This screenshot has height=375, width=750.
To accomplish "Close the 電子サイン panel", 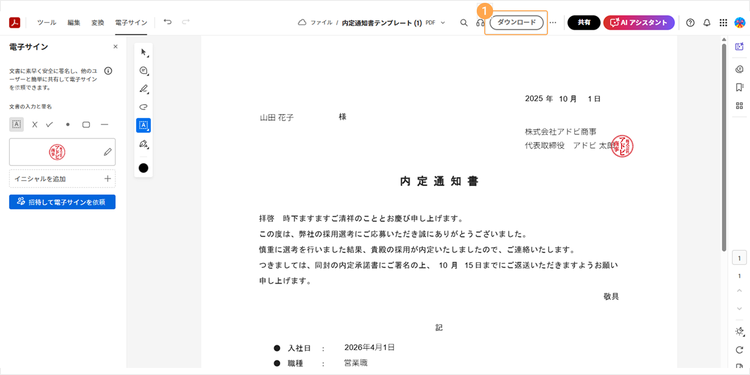I will 115,47.
